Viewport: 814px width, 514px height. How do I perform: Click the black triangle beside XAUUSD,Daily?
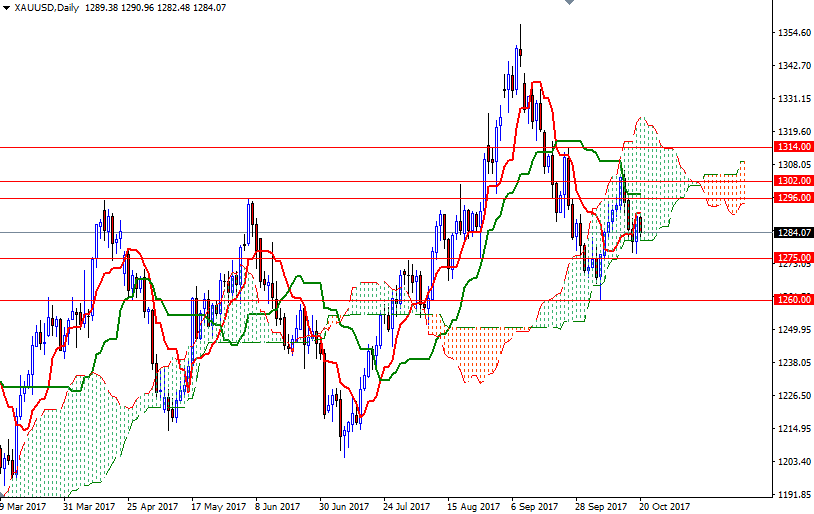[6, 7]
